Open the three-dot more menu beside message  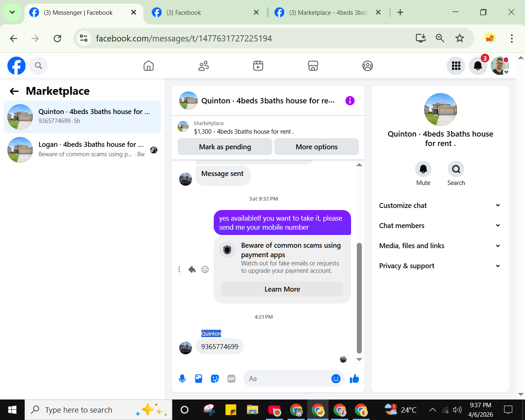click(x=179, y=269)
